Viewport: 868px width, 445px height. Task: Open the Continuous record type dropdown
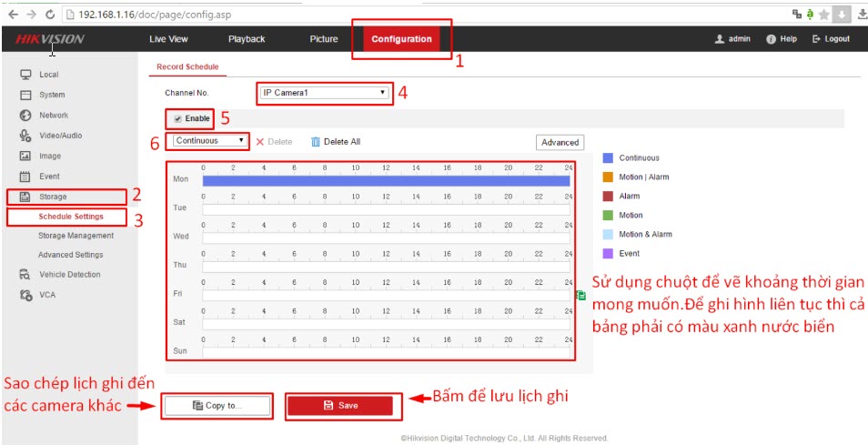click(x=209, y=141)
